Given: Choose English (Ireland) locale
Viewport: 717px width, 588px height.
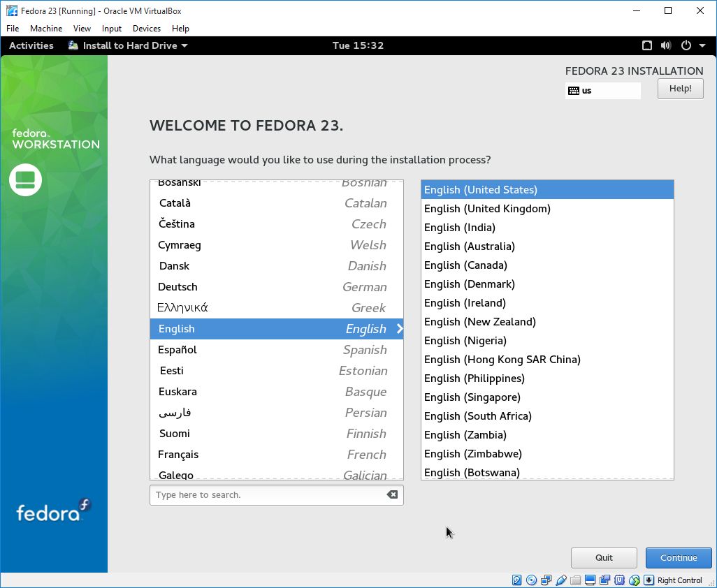Looking at the screenshot, I should [x=547, y=303].
